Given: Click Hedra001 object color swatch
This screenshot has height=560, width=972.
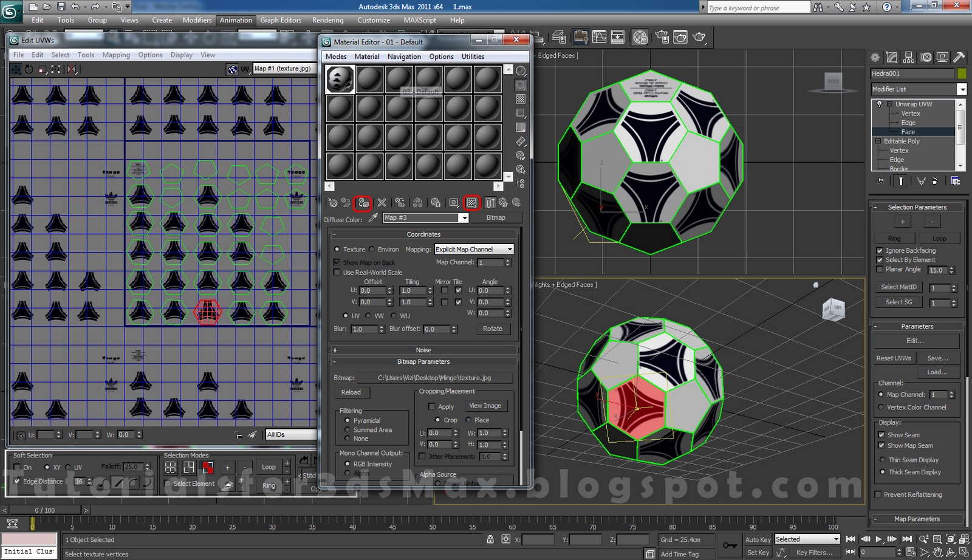Looking at the screenshot, I should tap(962, 73).
